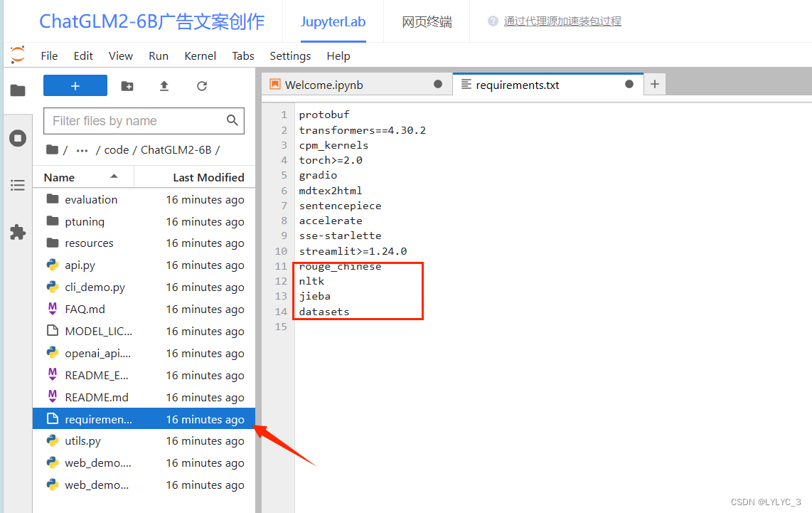This screenshot has height=513, width=812.
Task: Switch to 网页终端 tab
Action: 427,22
